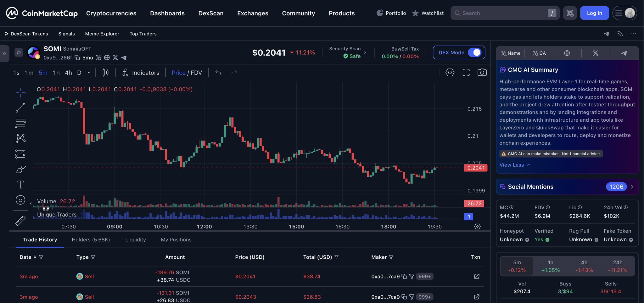Image resolution: width=644 pixels, height=303 pixels.
Task: Click the Search input field
Action: (x=505, y=13)
